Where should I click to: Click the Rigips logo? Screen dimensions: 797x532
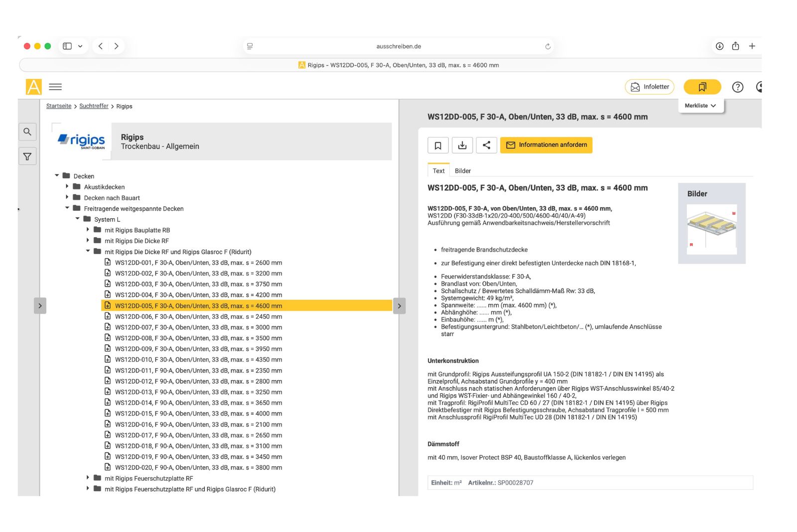(82, 141)
